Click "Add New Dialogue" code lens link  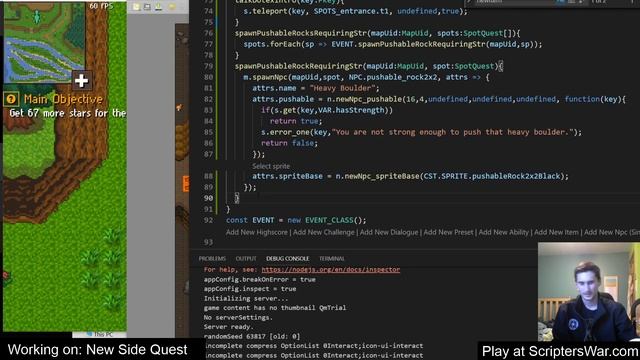pos(389,232)
